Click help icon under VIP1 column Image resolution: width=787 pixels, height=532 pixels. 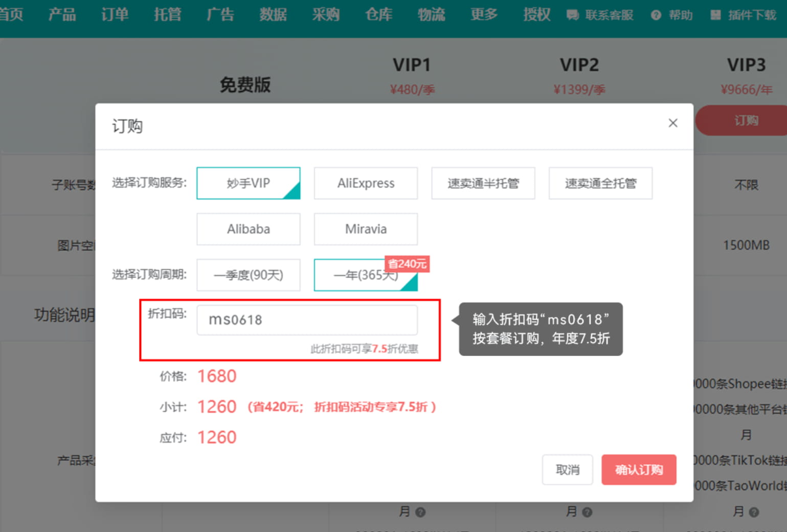(x=420, y=512)
